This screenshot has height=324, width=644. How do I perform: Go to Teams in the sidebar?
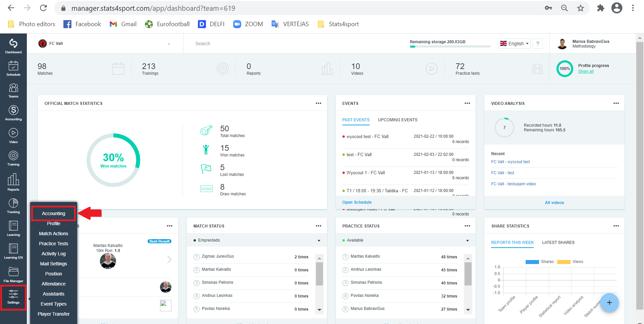pos(13,90)
